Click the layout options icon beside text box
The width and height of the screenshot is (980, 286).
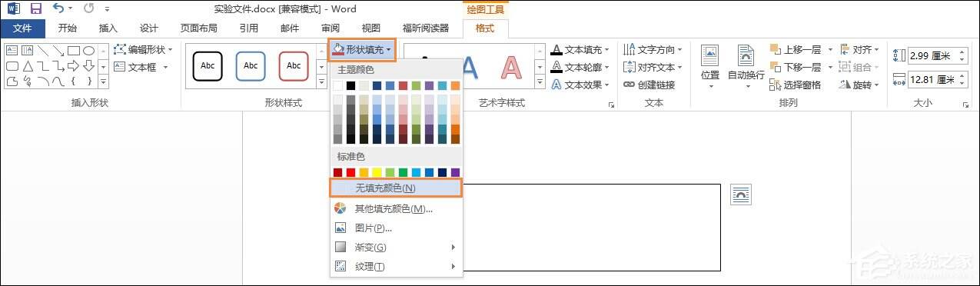(740, 195)
